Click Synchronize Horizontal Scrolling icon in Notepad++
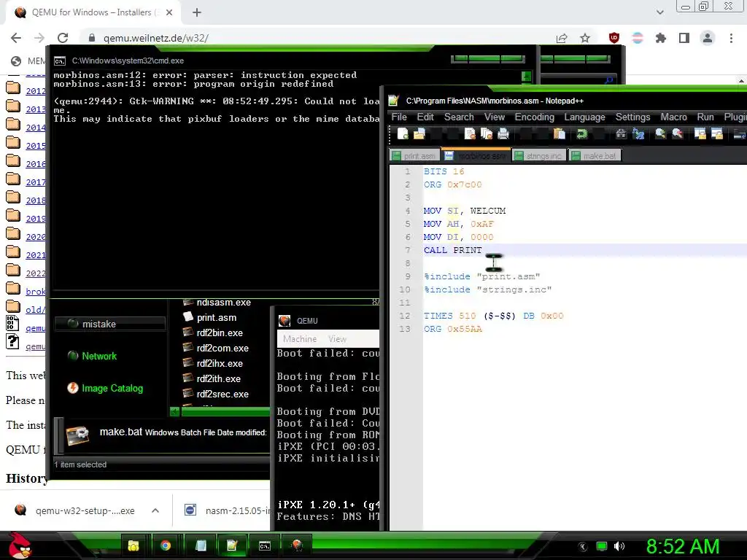 717,134
